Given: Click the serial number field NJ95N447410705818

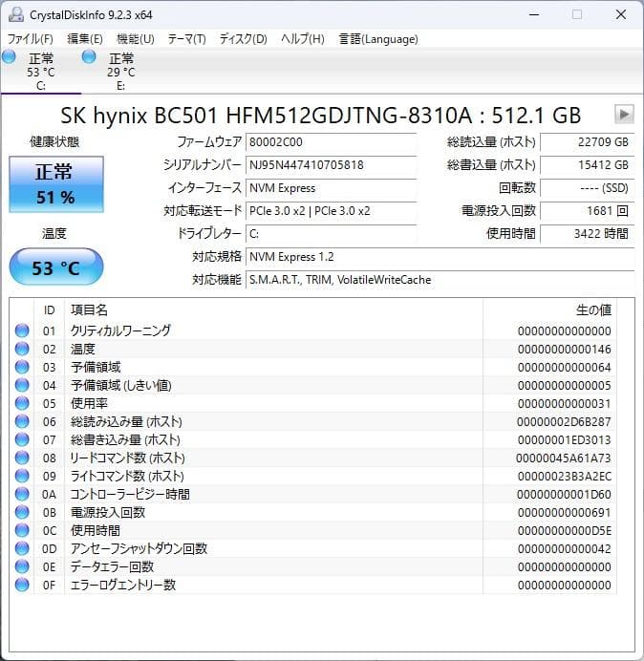Looking at the screenshot, I should (331, 165).
